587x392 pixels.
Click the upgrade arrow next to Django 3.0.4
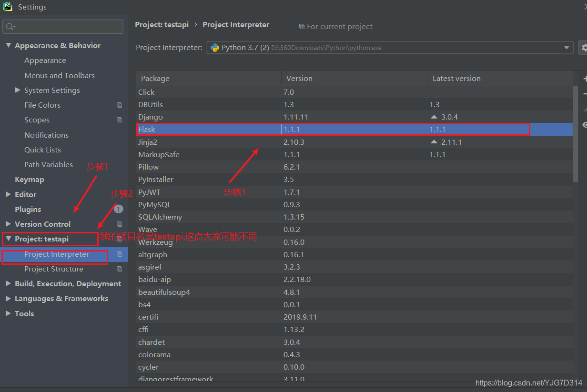(x=434, y=117)
